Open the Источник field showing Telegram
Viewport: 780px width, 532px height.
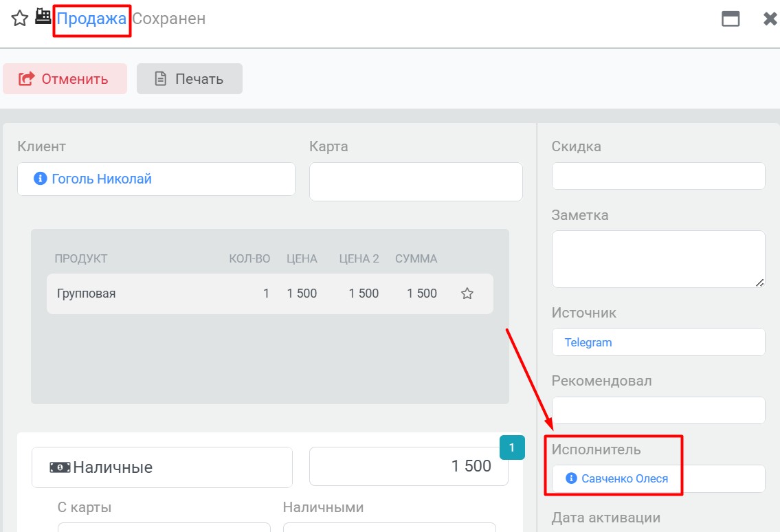point(658,342)
